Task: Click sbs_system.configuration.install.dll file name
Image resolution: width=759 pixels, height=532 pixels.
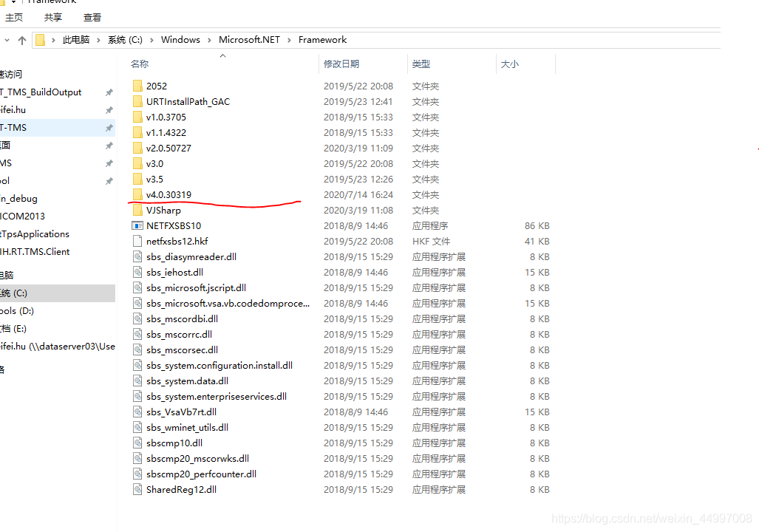Action: coord(219,366)
